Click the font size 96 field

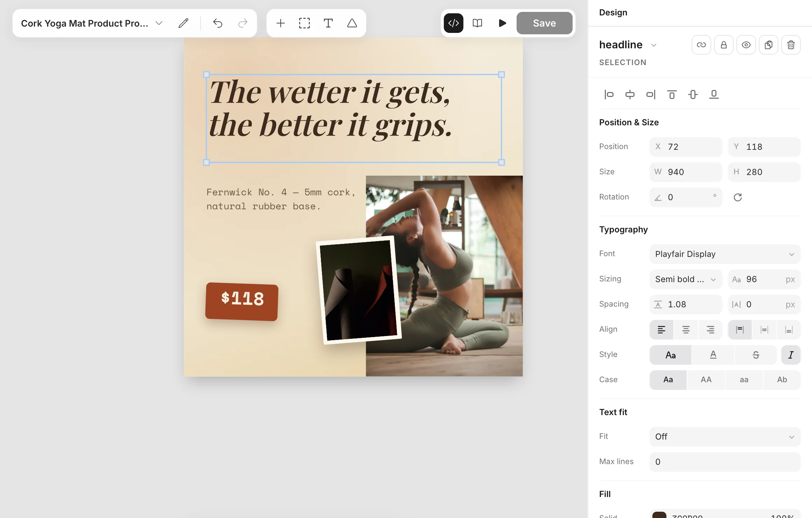(x=764, y=279)
